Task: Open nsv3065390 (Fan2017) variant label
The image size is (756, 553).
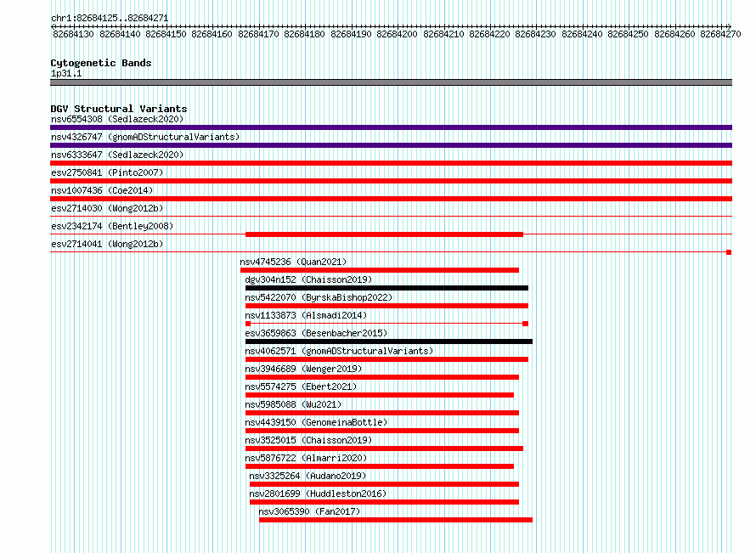Action: point(309,511)
